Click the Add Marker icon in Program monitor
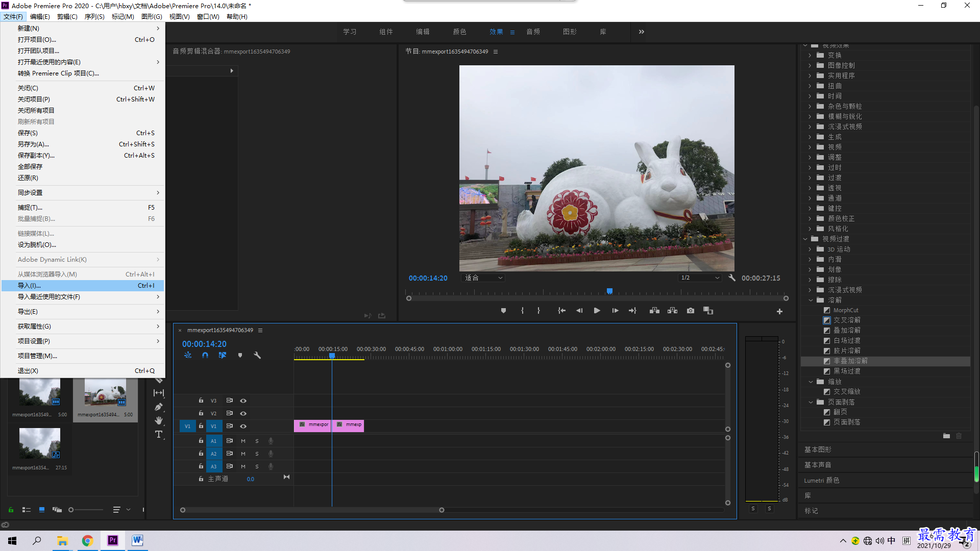Image resolution: width=980 pixels, height=551 pixels. point(503,311)
